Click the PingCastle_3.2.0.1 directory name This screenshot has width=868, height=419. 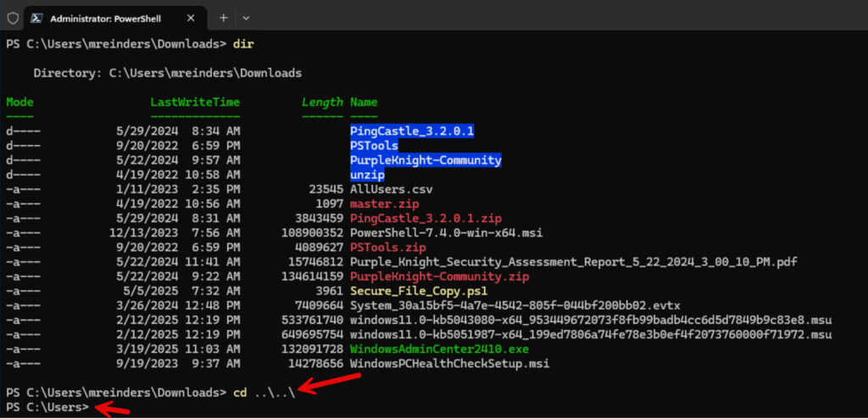pos(412,131)
